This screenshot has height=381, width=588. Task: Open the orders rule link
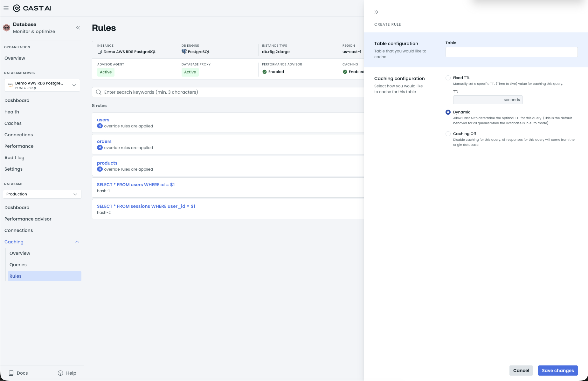coord(104,141)
